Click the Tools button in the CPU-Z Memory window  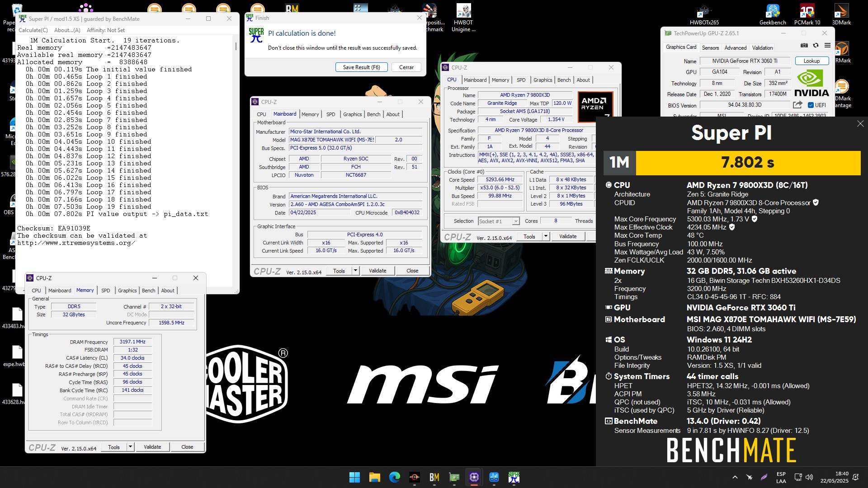pos(114,447)
